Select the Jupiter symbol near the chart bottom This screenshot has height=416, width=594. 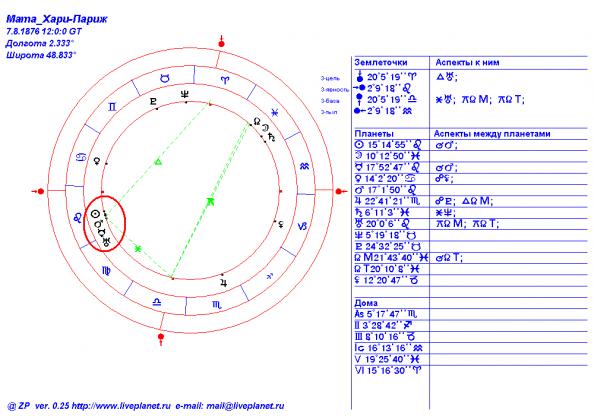pyautogui.click(x=224, y=282)
